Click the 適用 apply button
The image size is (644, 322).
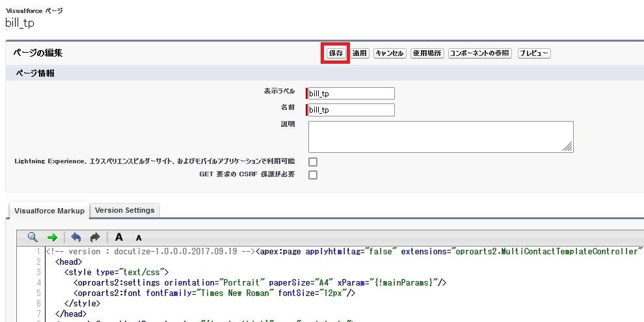click(x=360, y=53)
